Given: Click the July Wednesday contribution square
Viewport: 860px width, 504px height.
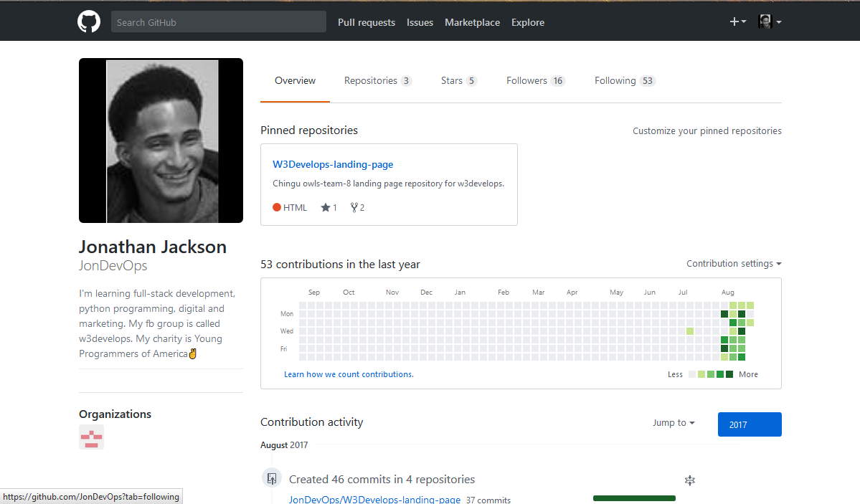Looking at the screenshot, I should (x=690, y=331).
